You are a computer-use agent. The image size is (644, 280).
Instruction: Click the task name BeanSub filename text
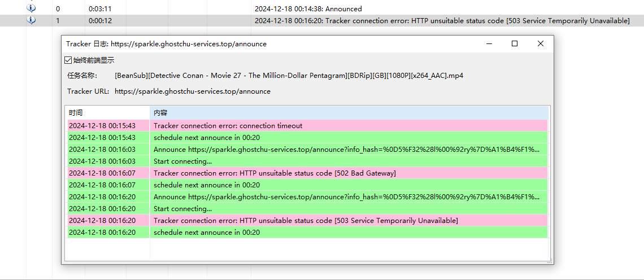tap(289, 76)
